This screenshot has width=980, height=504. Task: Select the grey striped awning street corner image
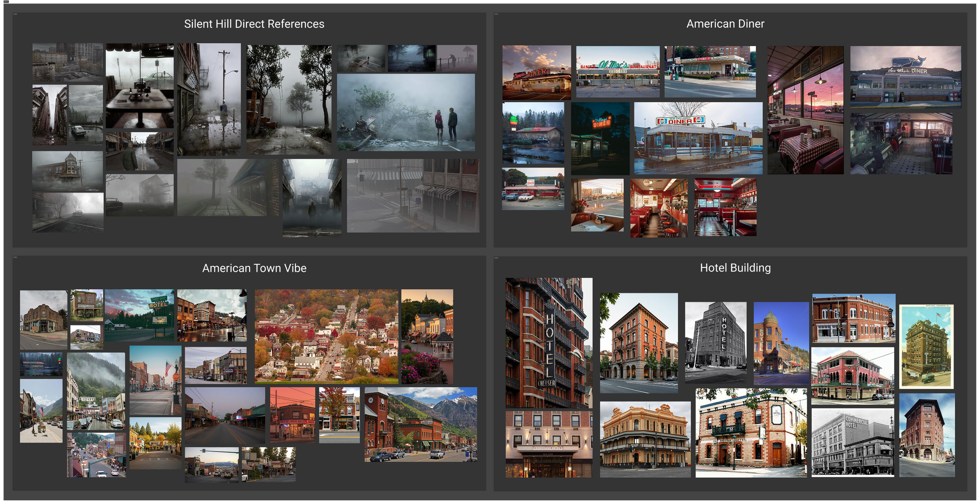(x=413, y=195)
